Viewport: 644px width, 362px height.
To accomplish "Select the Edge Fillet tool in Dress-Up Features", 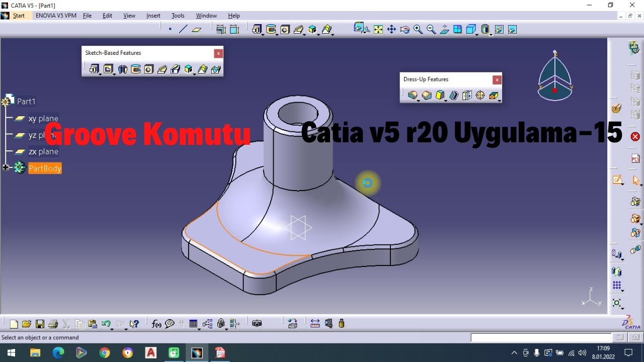I will point(413,95).
